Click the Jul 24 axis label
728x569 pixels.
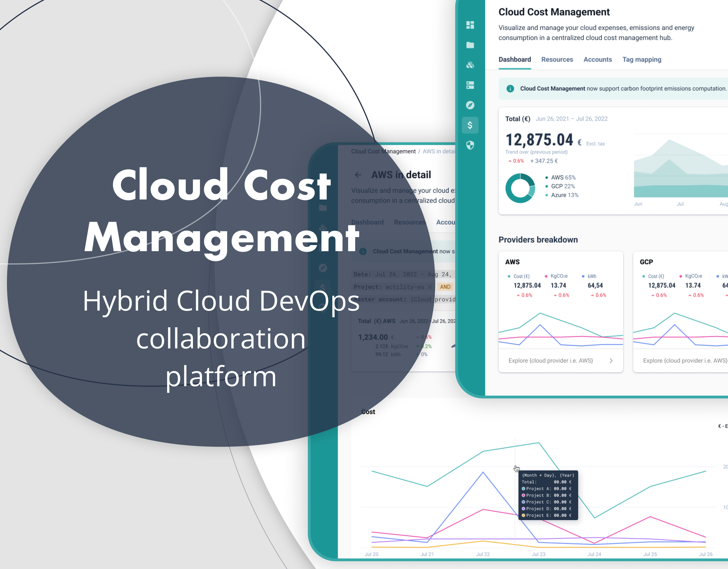(x=594, y=554)
